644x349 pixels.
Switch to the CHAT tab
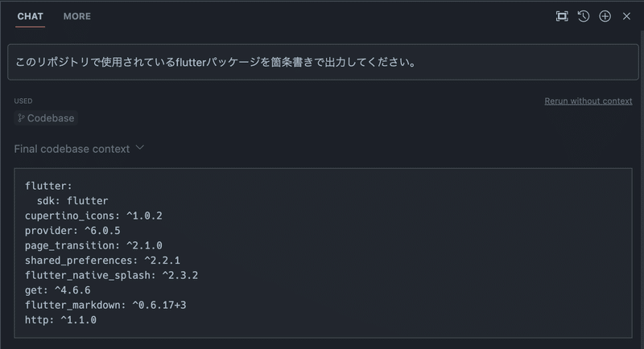pos(31,16)
